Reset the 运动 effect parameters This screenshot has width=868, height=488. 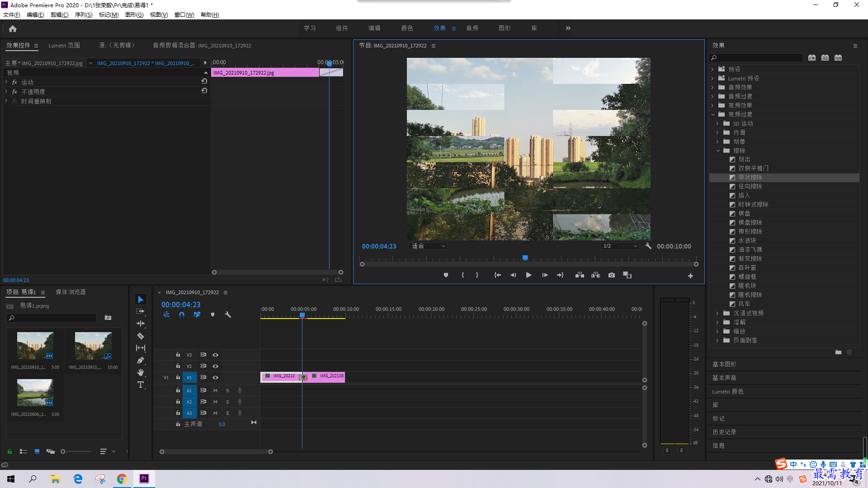point(204,81)
